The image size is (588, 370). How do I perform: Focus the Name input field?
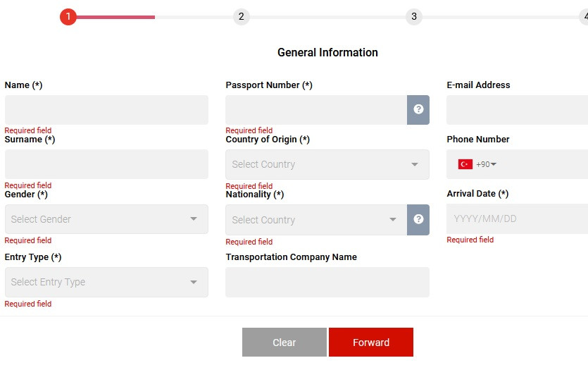(106, 110)
